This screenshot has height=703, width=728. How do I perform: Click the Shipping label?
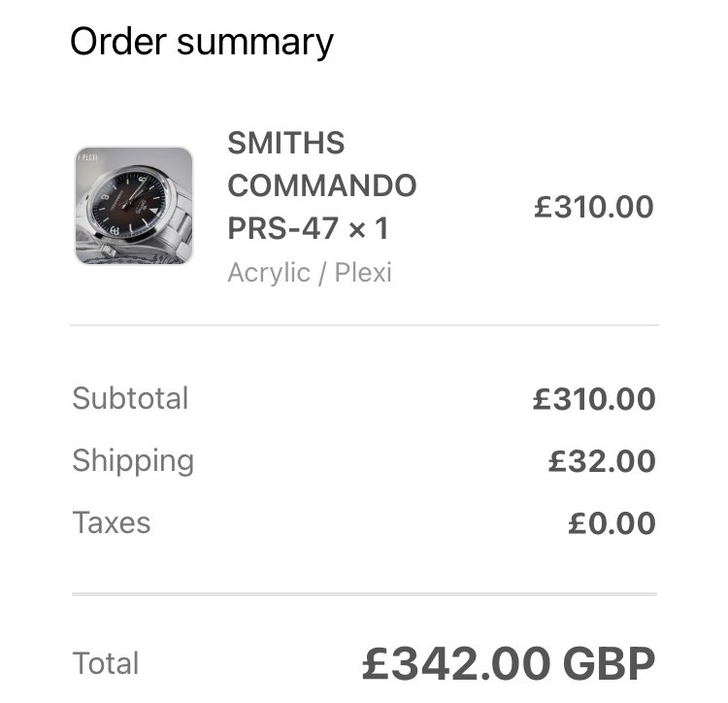point(133,460)
